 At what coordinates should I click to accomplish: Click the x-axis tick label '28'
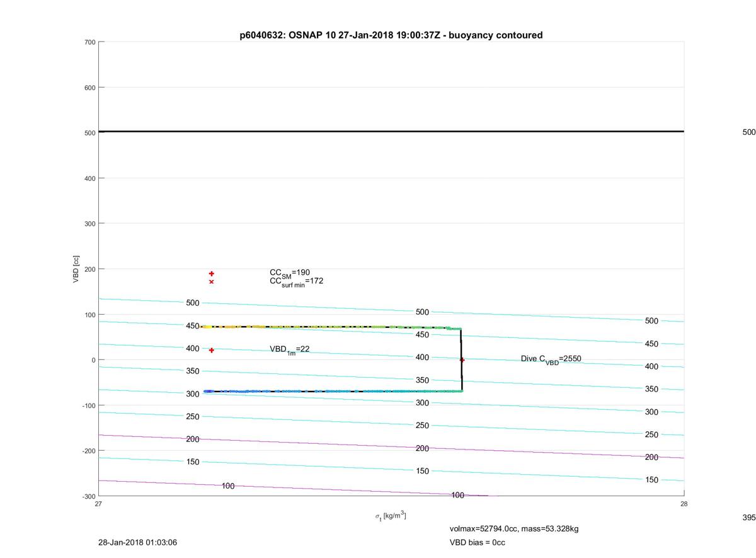(x=684, y=504)
